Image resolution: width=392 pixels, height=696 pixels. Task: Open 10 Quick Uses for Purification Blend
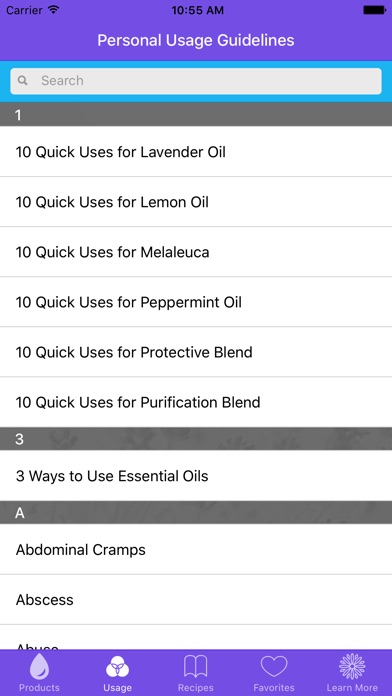click(196, 403)
